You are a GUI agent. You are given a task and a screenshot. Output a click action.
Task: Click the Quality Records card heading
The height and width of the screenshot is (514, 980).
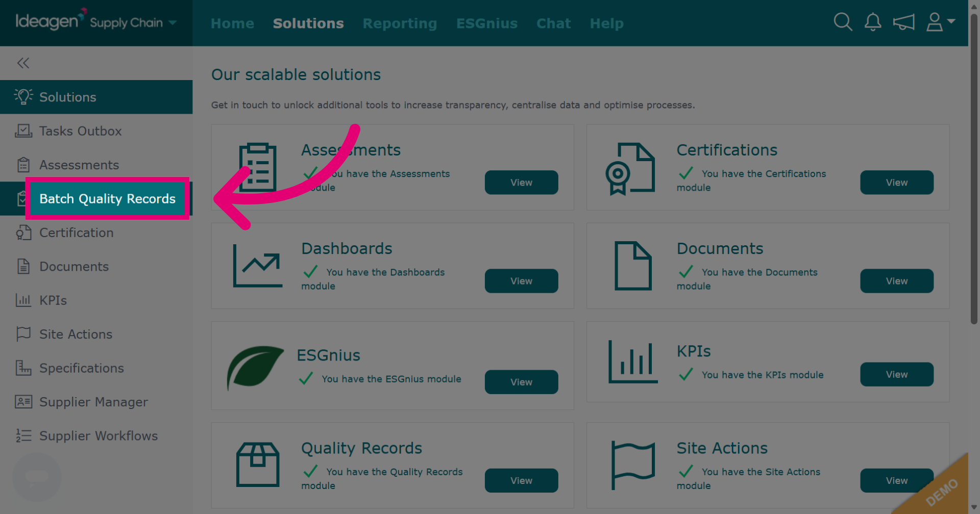pos(361,448)
